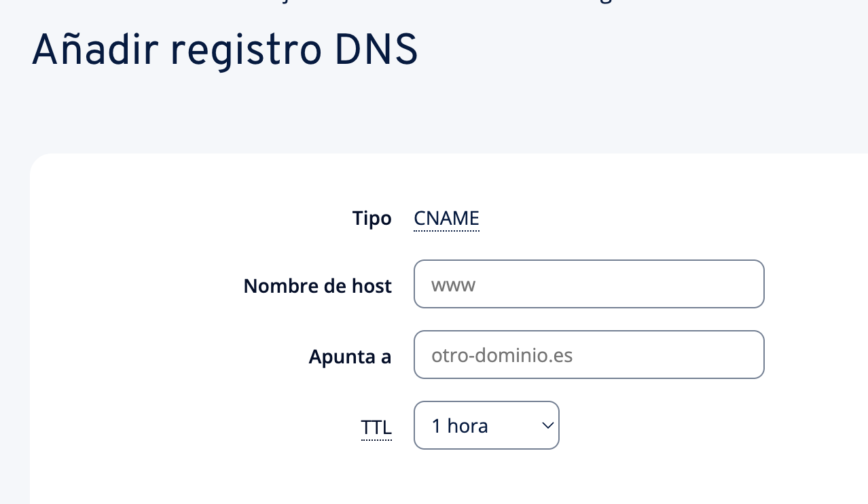Click the "Nombre de host" label

[x=317, y=286]
